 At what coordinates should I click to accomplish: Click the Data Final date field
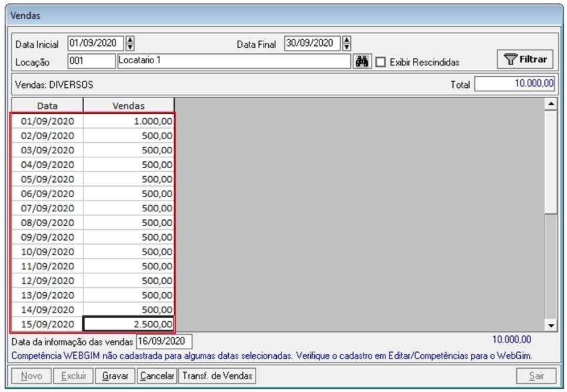coord(312,43)
